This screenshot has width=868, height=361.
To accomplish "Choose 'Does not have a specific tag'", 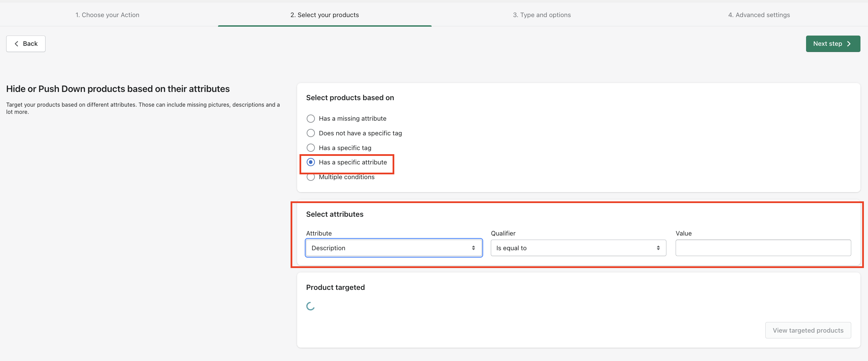I will point(311,133).
